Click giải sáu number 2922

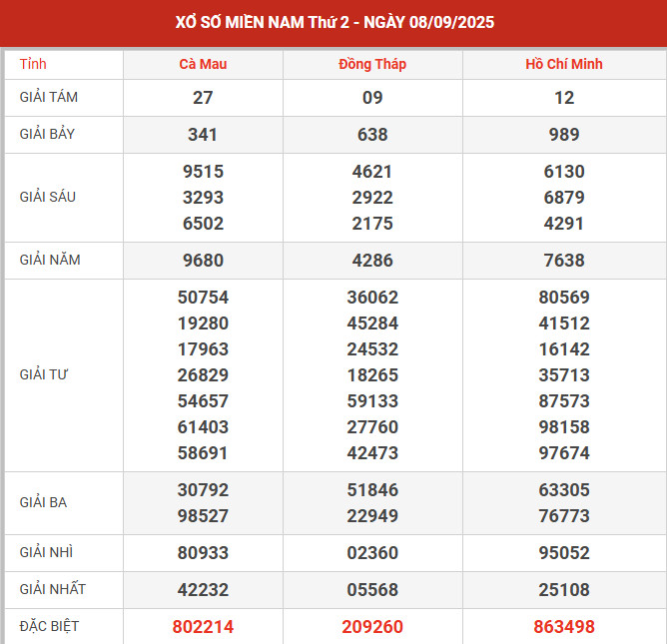click(372, 198)
